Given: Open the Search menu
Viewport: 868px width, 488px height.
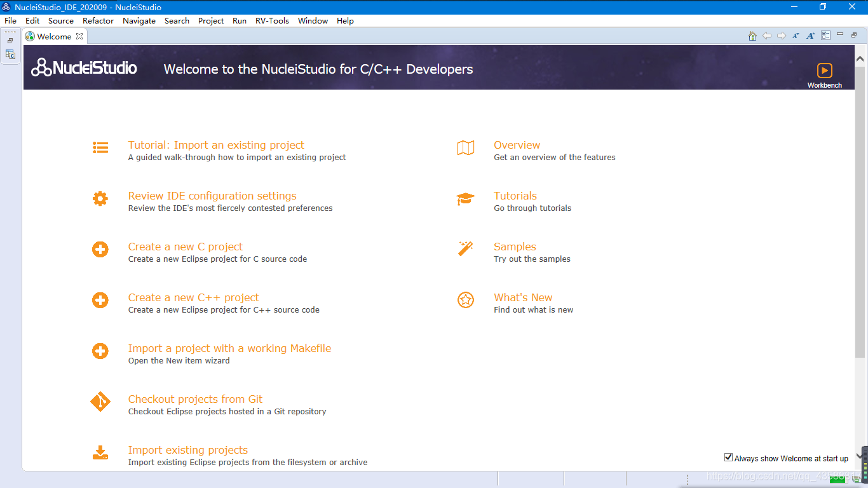Looking at the screenshot, I should tap(177, 20).
